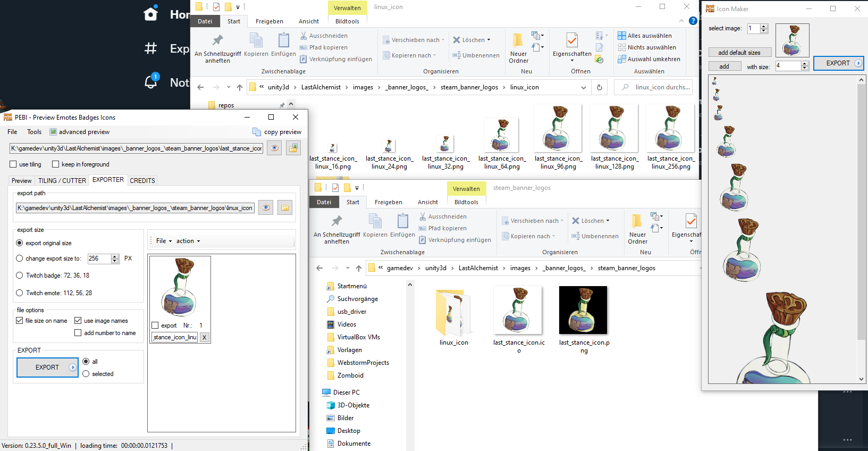The height and width of the screenshot is (451, 868).
Task: Enable the use tiling checkbox
Action: point(13,164)
